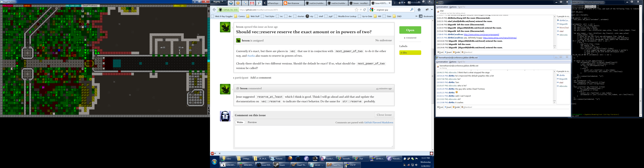Toggle bookmark star in the URL bar
This screenshot has width=644, height=168.
click(x=356, y=10)
